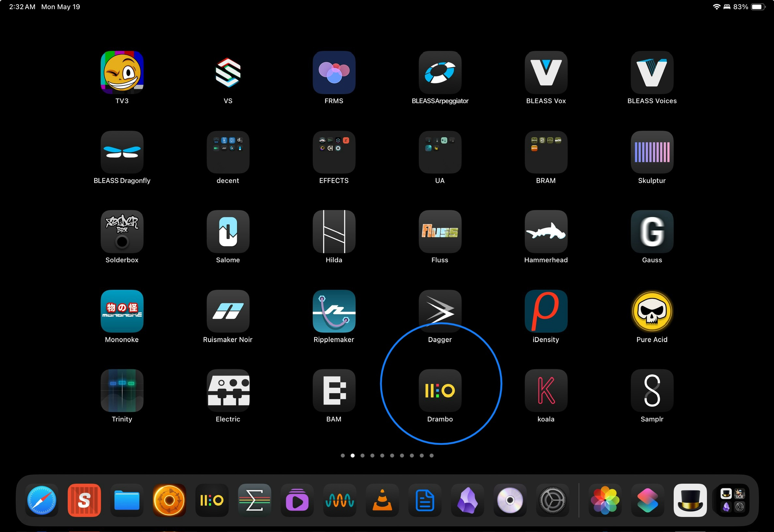
Task: Open the red S app in the dock
Action: (84, 500)
